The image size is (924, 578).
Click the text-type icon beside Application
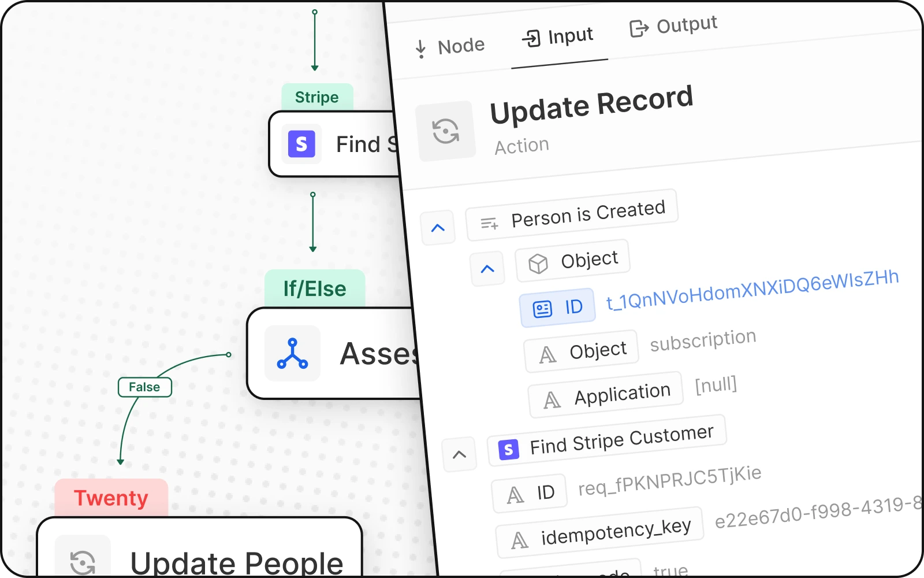(552, 400)
